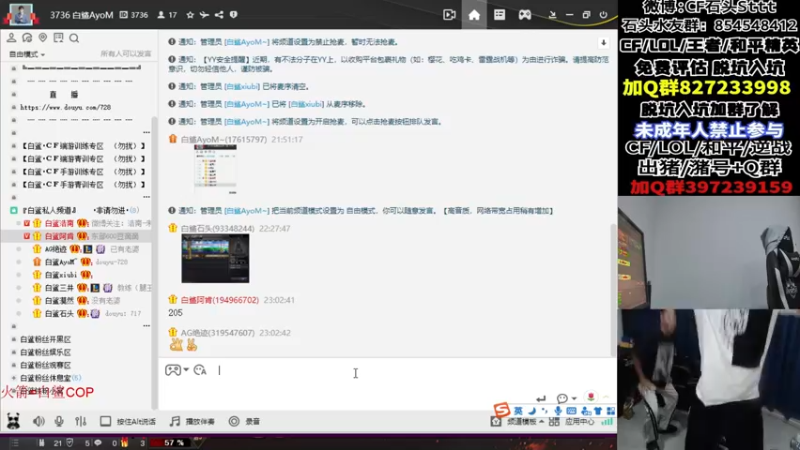Screen dimensions: 800x450
Task: Open the chat bubble quick-reply icon
Action: tap(562, 398)
